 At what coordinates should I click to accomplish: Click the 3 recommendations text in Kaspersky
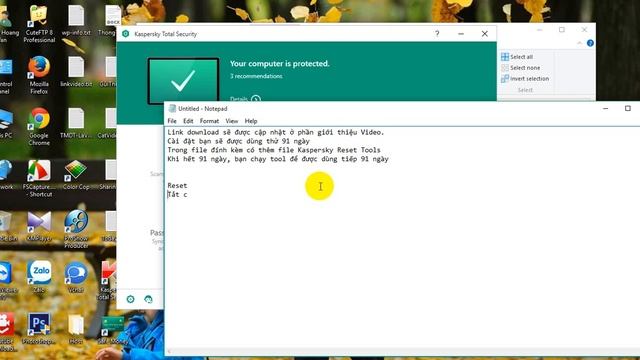click(x=256, y=76)
